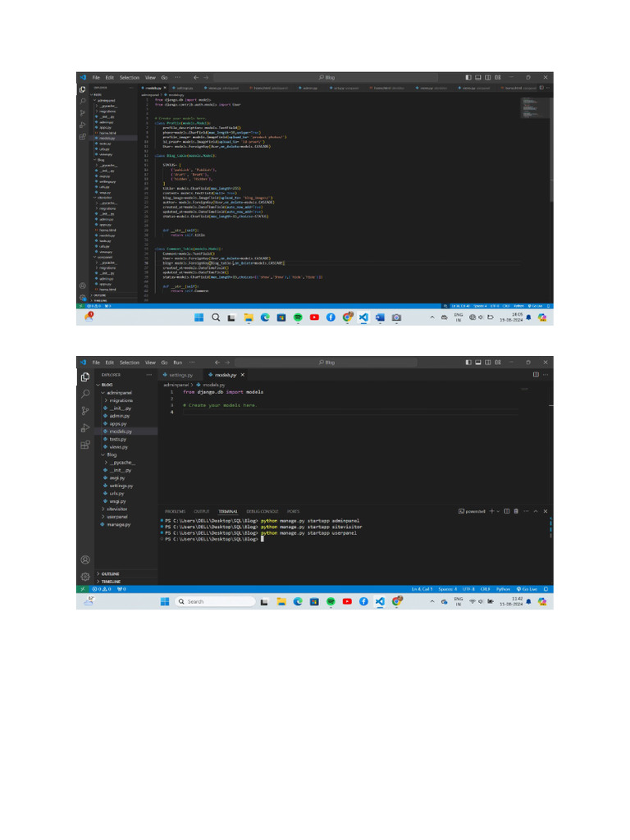Open Extensions view in the window showing the terminal
630x840 pixels.
[x=85, y=445]
